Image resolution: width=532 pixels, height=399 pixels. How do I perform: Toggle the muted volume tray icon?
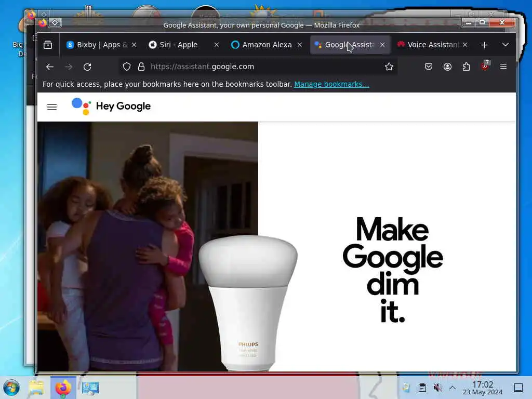click(437, 388)
